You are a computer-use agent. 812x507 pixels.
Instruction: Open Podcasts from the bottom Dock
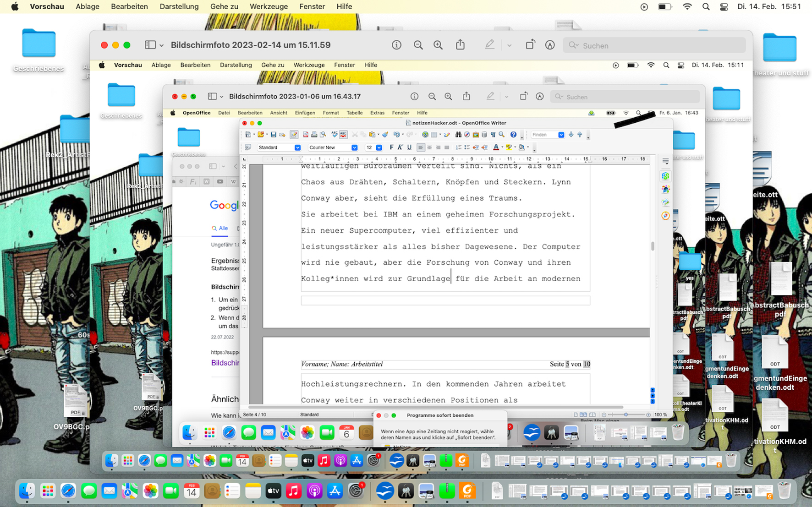coord(314,491)
